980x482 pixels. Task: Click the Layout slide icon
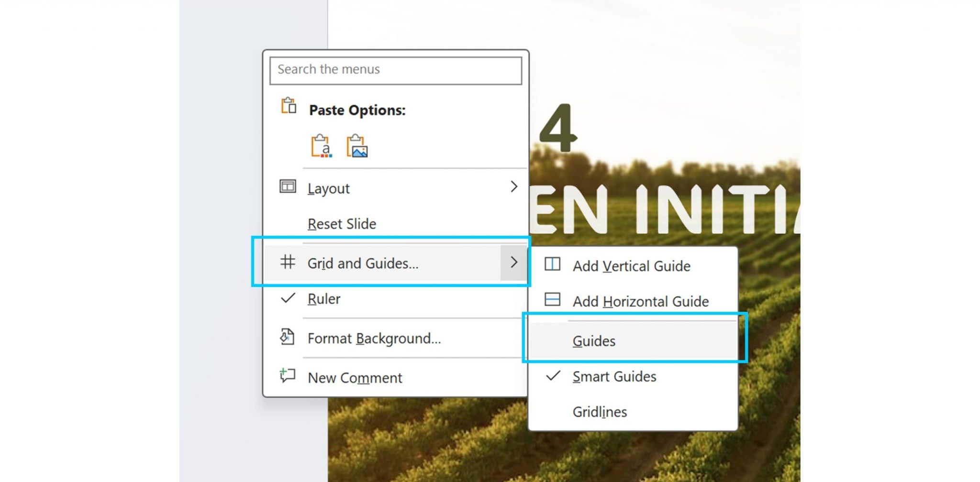coord(288,186)
